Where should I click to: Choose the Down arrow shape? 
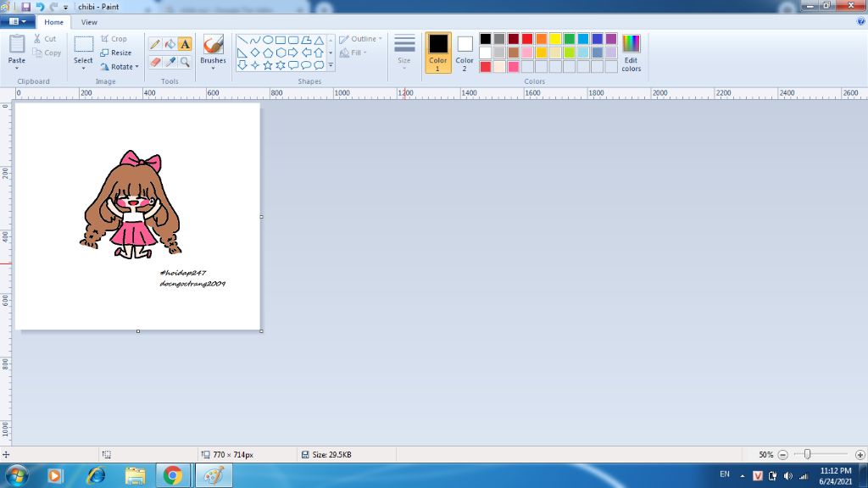coord(242,65)
